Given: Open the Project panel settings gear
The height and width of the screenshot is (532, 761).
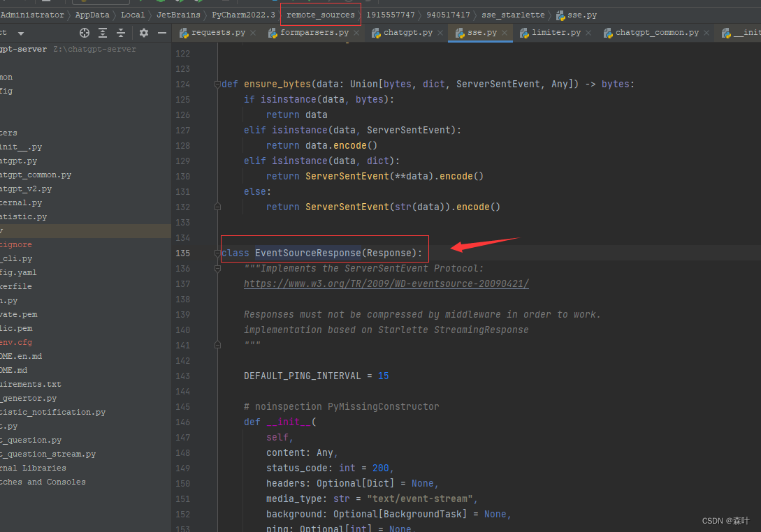Looking at the screenshot, I should point(143,32).
